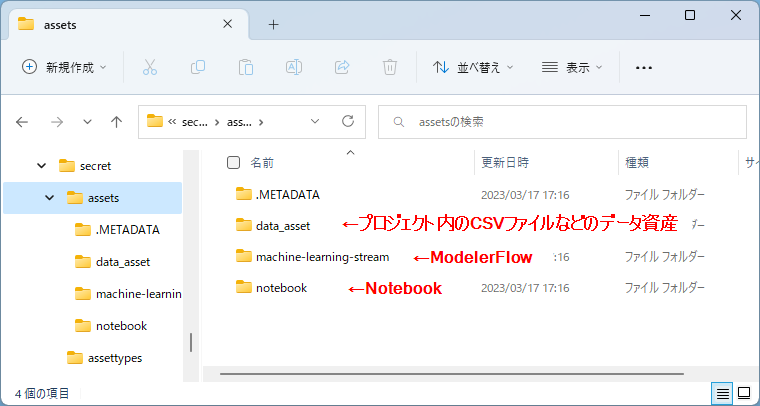Click the data_asset folder icon in file list
Screen dimensions: 760x406
(x=244, y=225)
